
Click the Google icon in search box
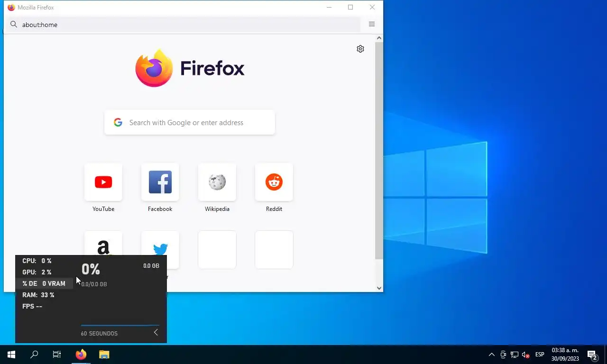click(x=118, y=122)
